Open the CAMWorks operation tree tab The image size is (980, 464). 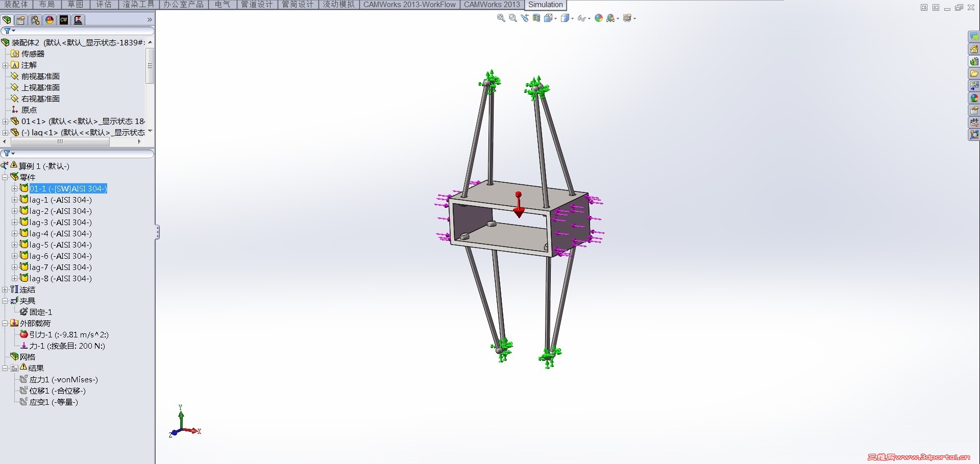click(x=78, y=20)
